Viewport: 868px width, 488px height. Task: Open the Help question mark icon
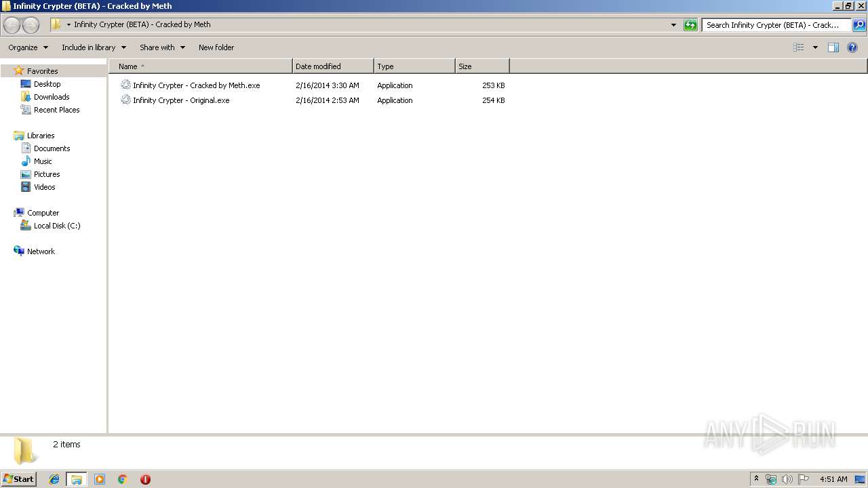point(852,47)
